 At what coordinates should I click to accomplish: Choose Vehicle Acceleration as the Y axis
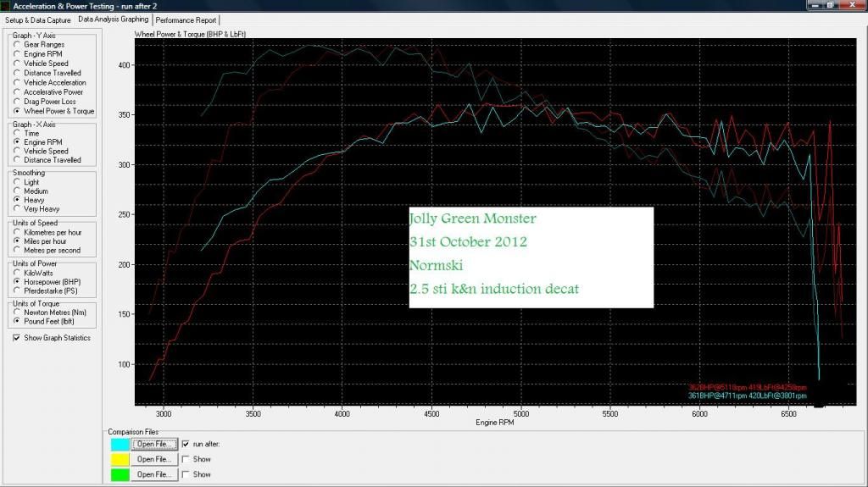coord(17,83)
